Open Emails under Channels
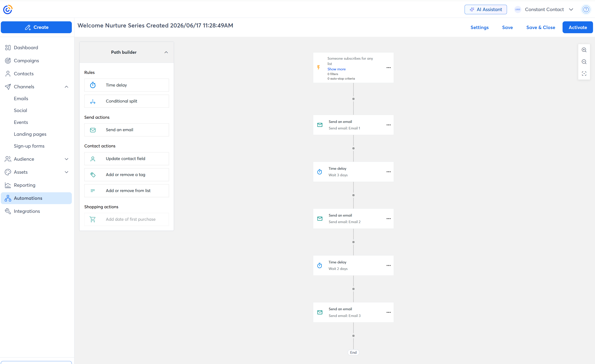This screenshot has width=595, height=364. tap(21, 98)
